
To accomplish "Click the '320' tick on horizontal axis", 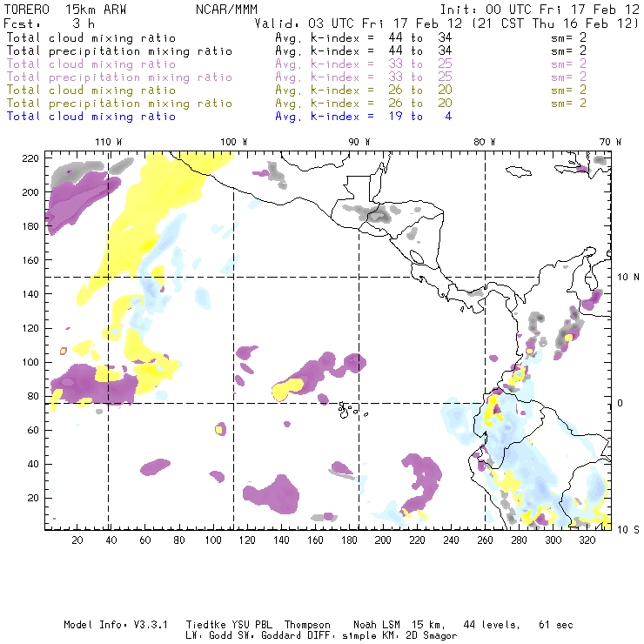I will [x=587, y=540].
